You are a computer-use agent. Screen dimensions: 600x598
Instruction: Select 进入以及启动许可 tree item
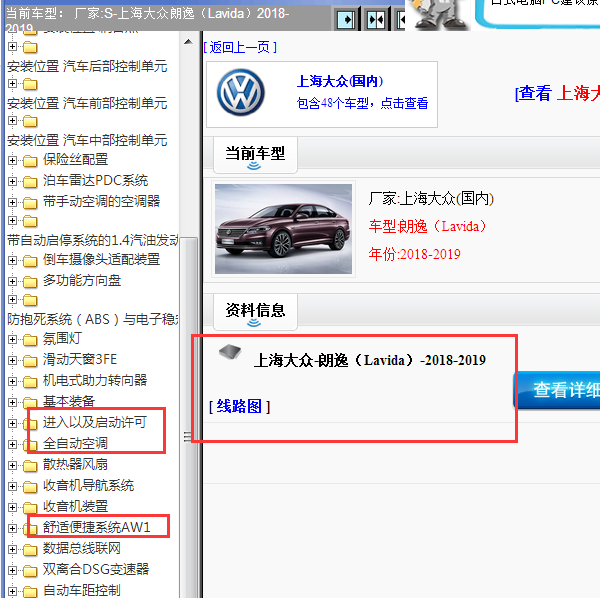95,422
